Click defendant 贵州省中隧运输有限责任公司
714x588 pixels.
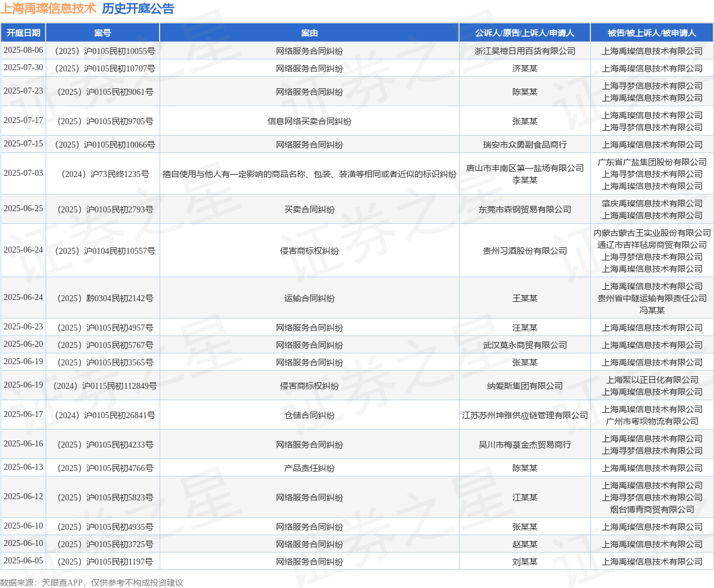pyautogui.click(x=652, y=298)
